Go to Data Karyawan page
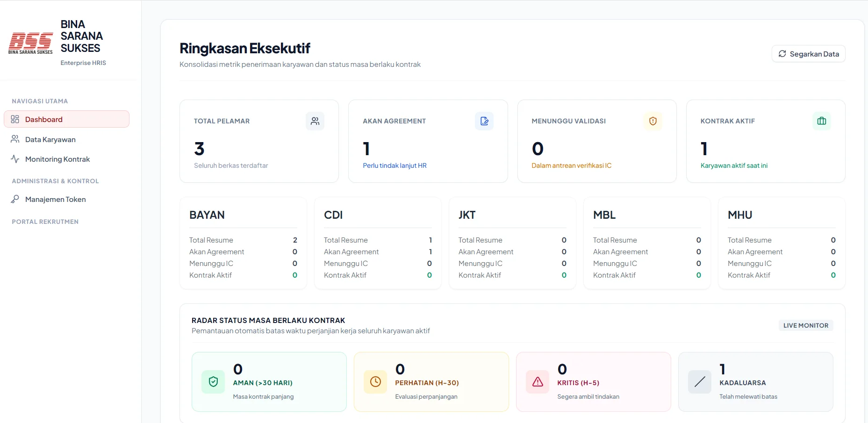Screen dimensions: 868x423 (66, 139)
